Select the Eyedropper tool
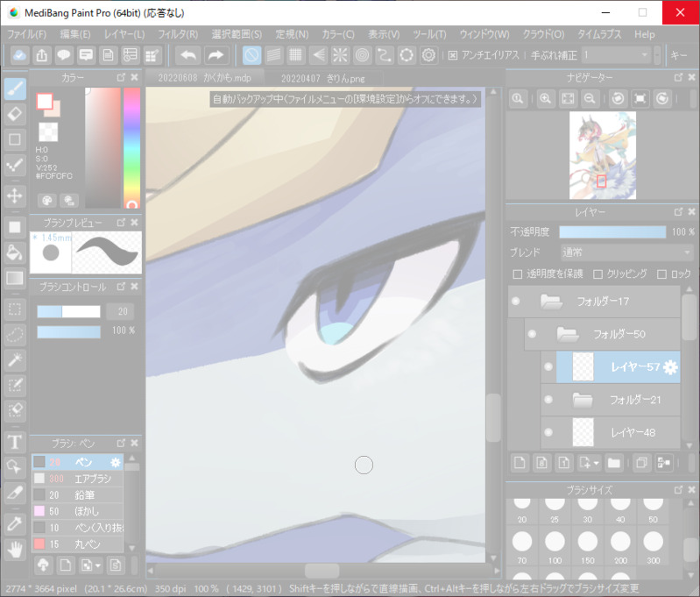The image size is (700, 597). point(15,523)
